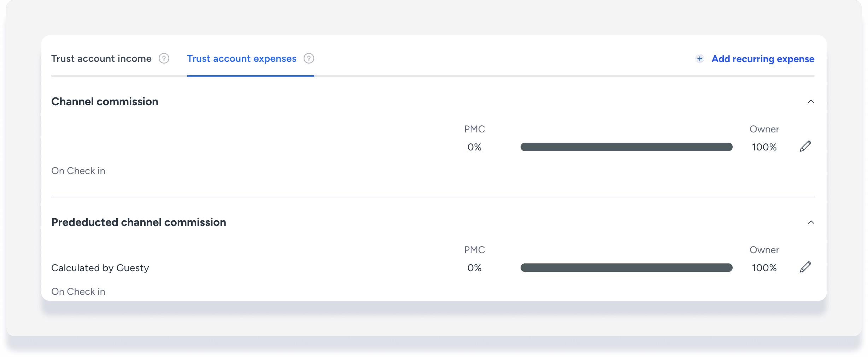Click On Check in under Channel commission
The image size is (868, 357).
78,171
